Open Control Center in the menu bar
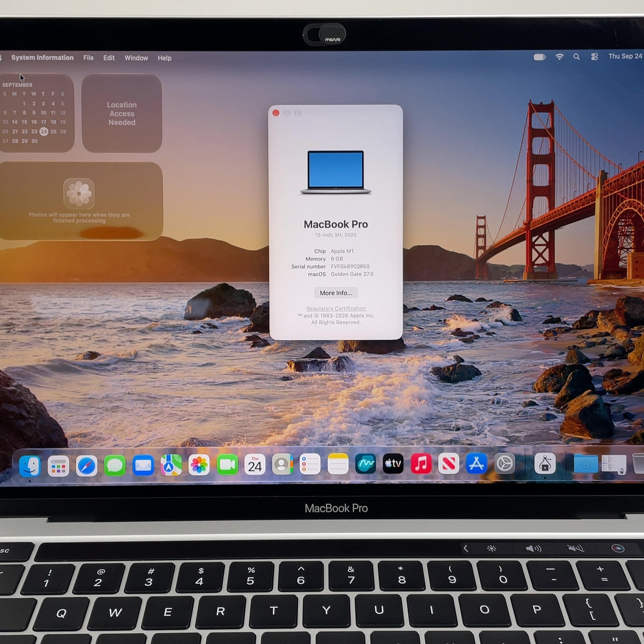Viewport: 644px width, 644px height. pos(595,56)
